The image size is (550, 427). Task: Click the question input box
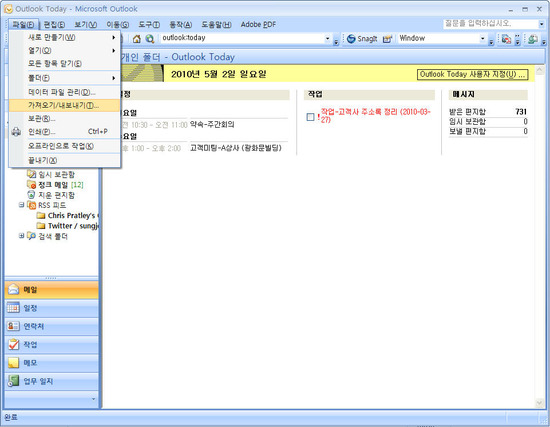(490, 24)
